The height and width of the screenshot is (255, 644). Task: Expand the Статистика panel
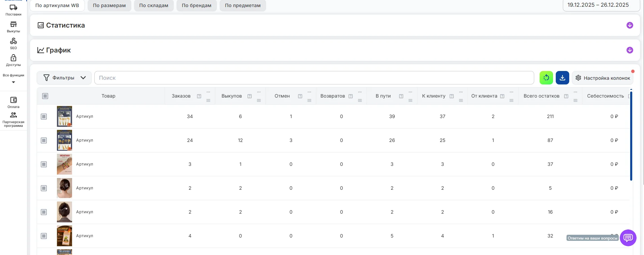click(630, 26)
